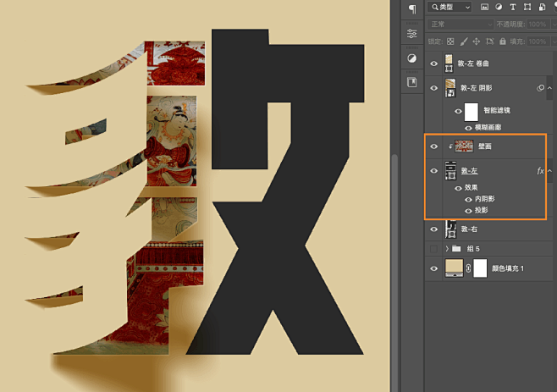Viewport: 557px width, 392px height.
Task: Show the hidden 组 5 group
Action: coord(433,248)
